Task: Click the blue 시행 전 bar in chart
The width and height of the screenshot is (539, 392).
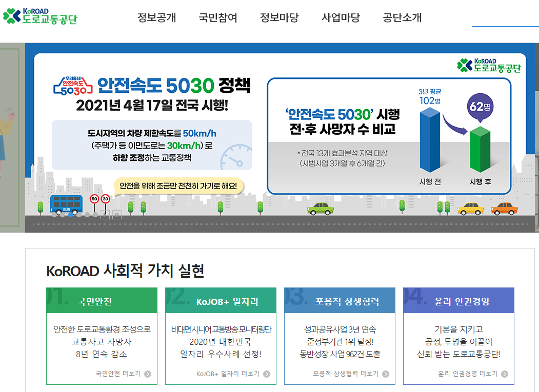Action: [x=430, y=140]
